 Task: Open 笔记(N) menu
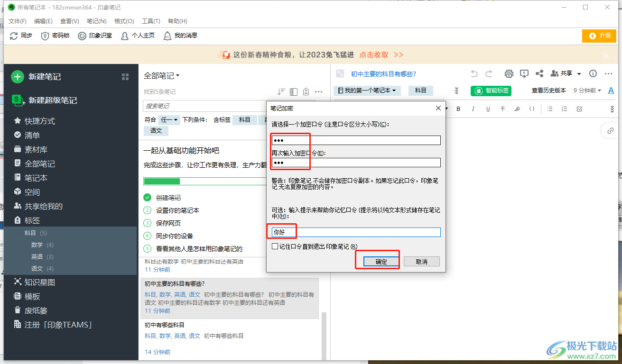(x=97, y=21)
